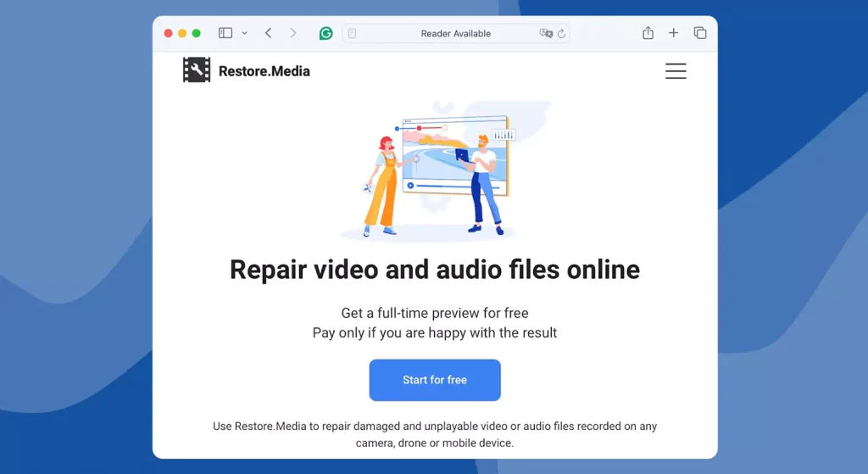Expand the sidebar tab group dropdown chevron
Viewport: 868px width, 474px height.
pos(244,33)
